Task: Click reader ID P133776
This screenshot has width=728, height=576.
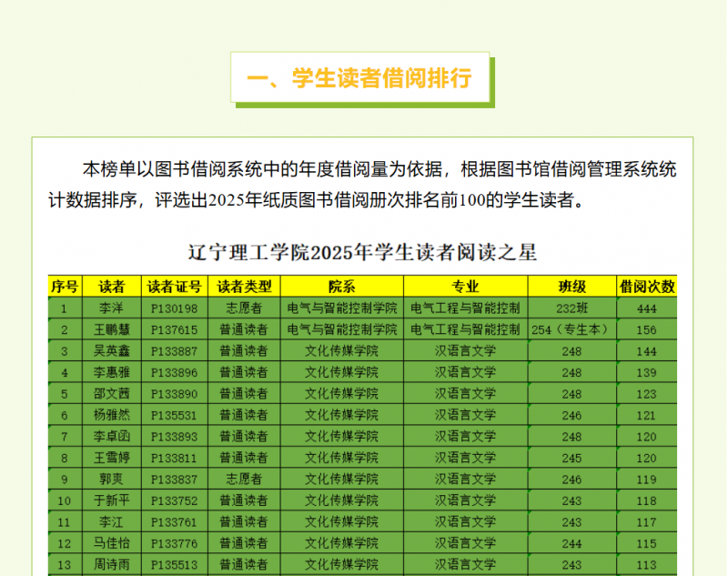Action: point(175,543)
